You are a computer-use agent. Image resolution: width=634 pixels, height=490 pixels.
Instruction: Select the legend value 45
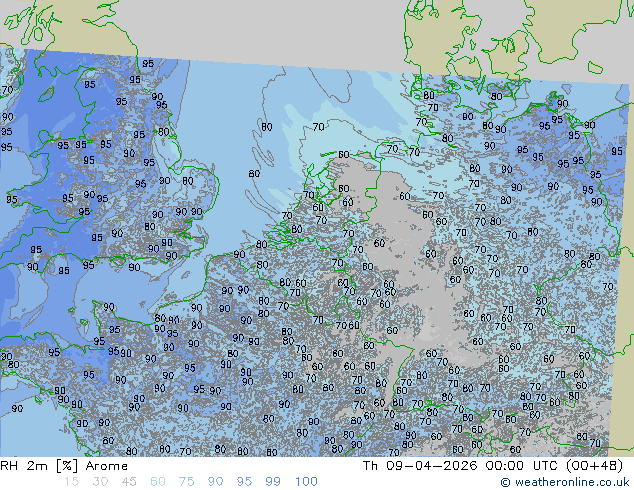(129, 482)
